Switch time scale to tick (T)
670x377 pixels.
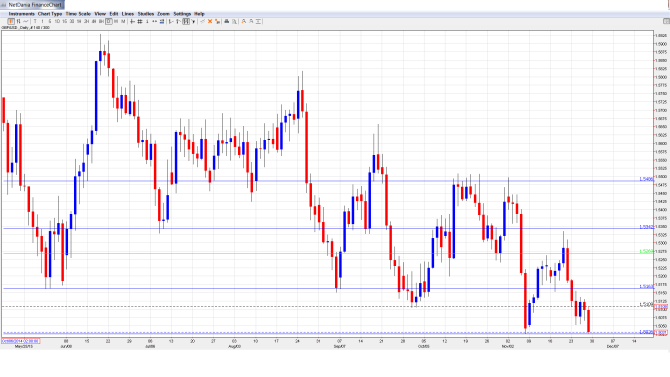[35, 21]
